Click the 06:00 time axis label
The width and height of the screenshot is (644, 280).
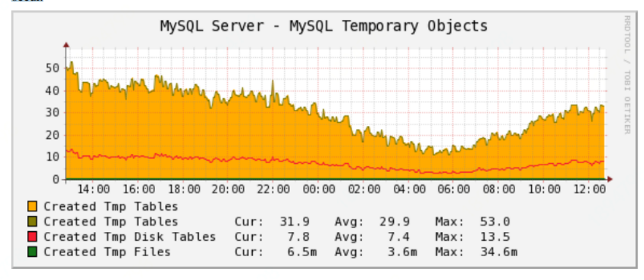(455, 189)
